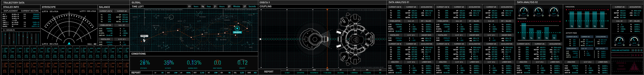
Task: Click the SKT LOW status in the Global report
Action: click(172, 73)
